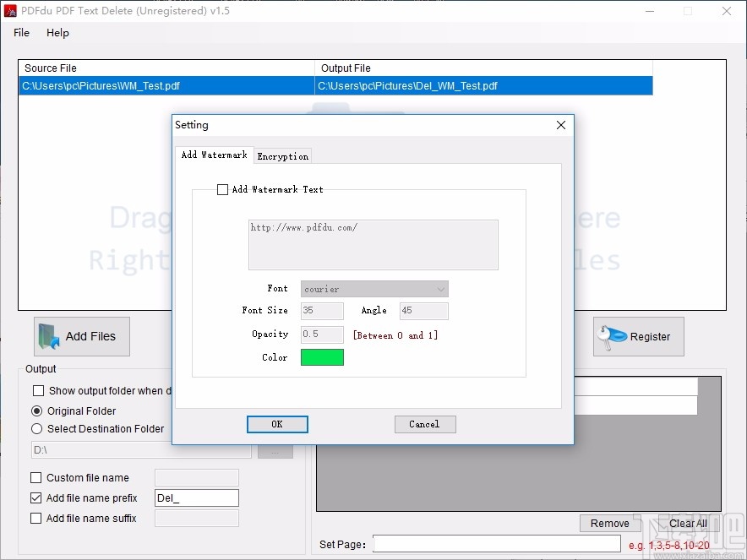Choose Select Destination Folder option

click(x=36, y=429)
